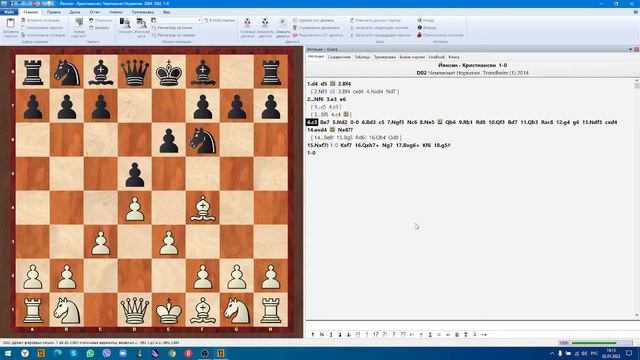Open the notification center icon
This screenshot has width=640, height=360.
tap(629, 353)
